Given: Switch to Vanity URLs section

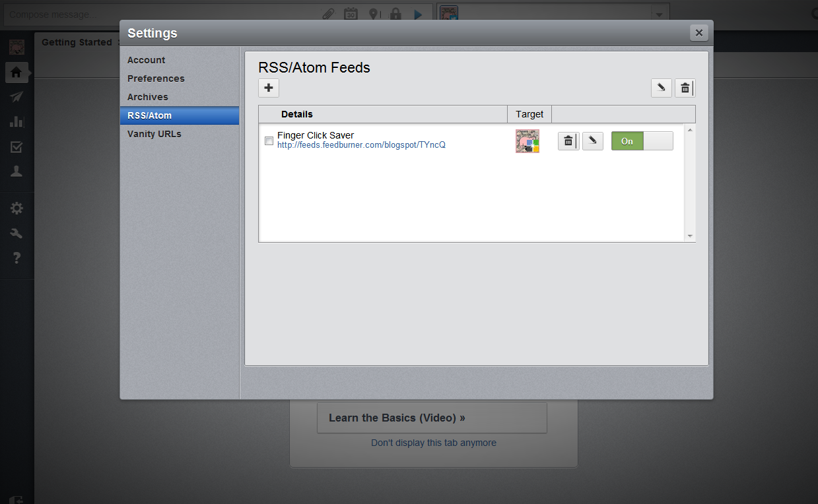Looking at the screenshot, I should click(154, 134).
